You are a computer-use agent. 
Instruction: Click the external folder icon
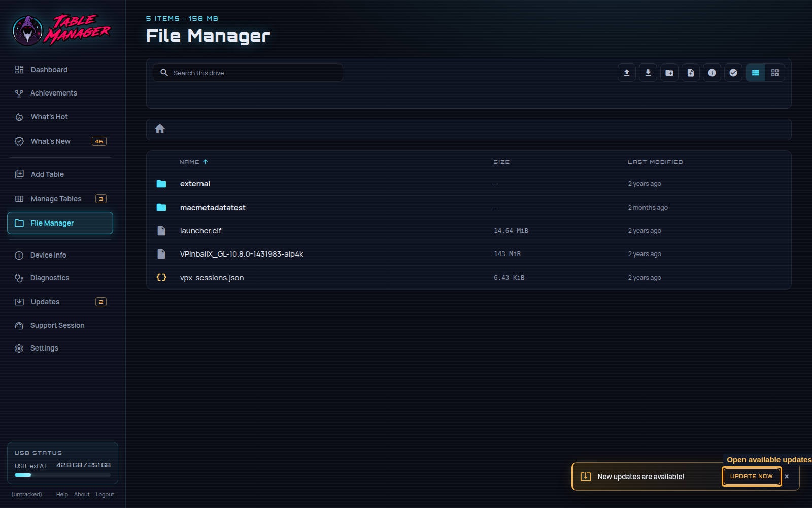161,184
